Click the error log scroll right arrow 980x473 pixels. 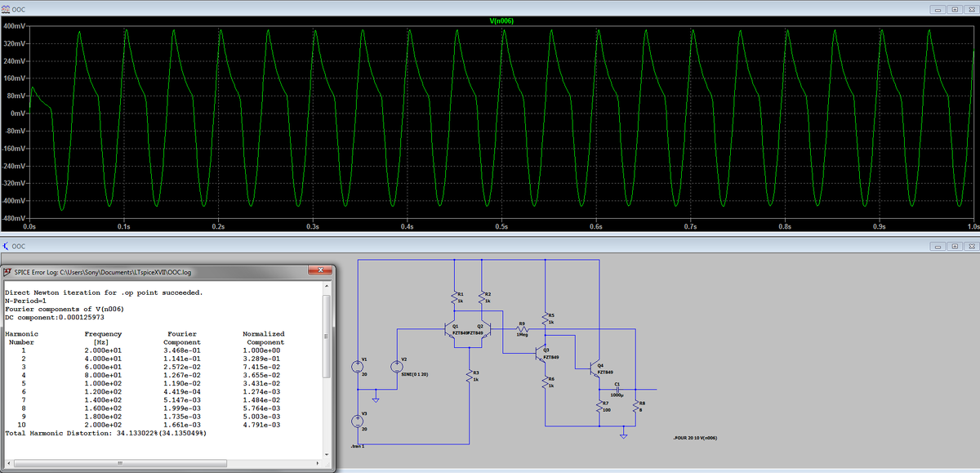click(x=318, y=464)
